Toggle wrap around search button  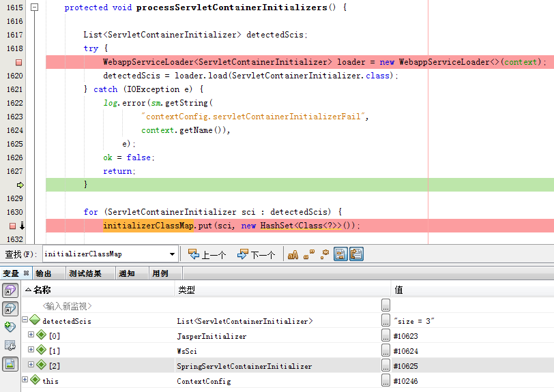pyautogui.click(x=356, y=254)
